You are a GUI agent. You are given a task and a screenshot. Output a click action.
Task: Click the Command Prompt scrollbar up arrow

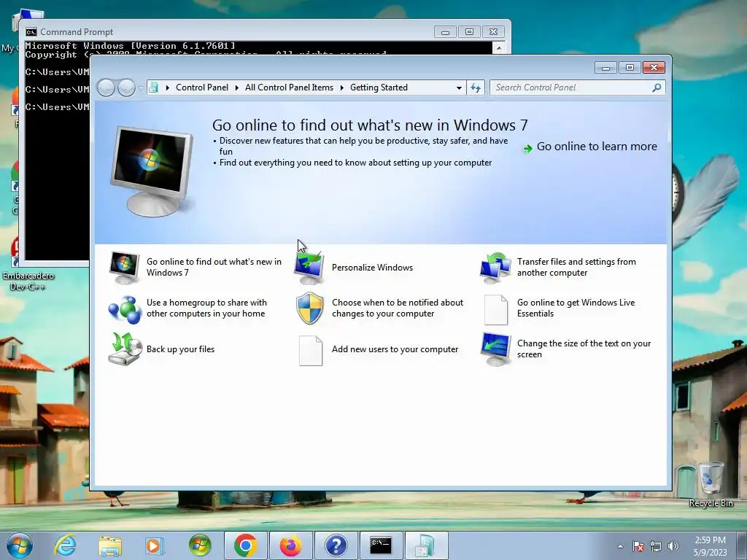coord(499,48)
